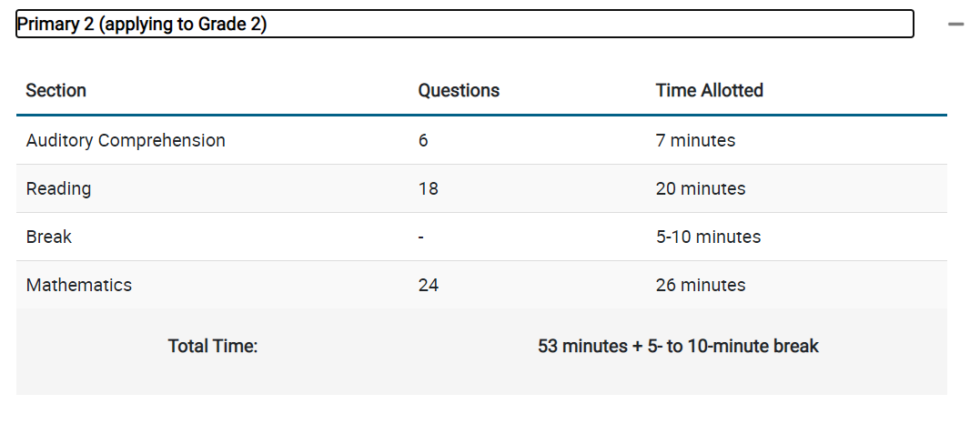Viewport: 980px width, 424px height.
Task: Click the Total Time label
Action: [x=213, y=346]
